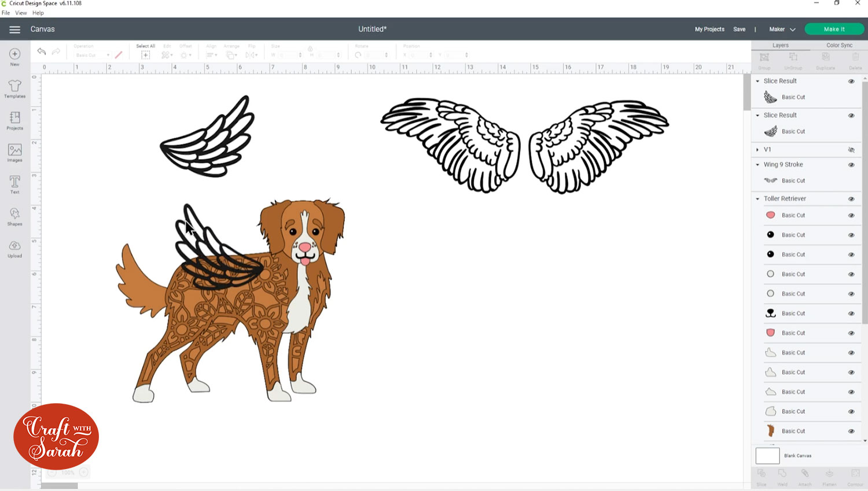Collapse the Toller Retriever group
868x491 pixels.
(757, 199)
